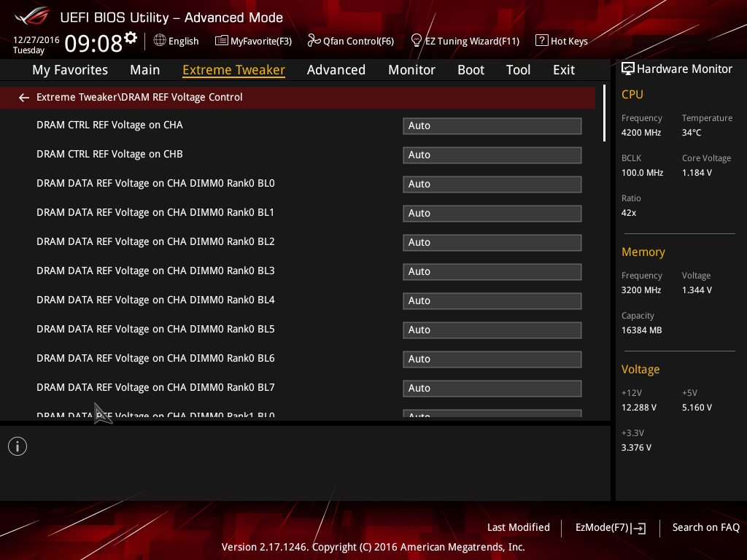Select CHA DIMM0 Rank0 BL0 Auto field
This screenshot has width=747, height=560.
click(492, 184)
